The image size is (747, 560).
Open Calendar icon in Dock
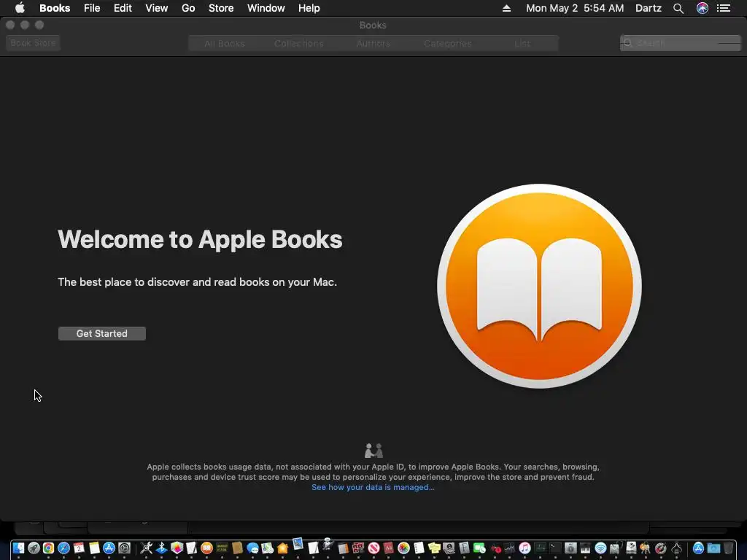click(79, 548)
